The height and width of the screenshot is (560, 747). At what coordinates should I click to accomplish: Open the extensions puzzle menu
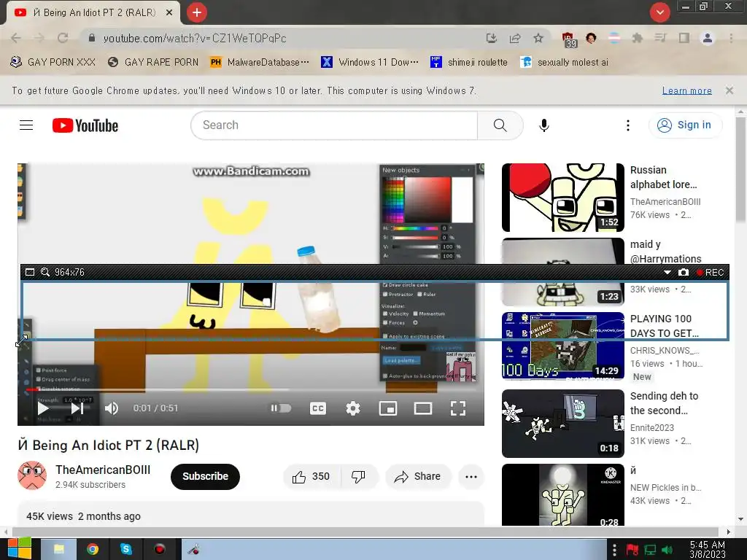[x=637, y=38]
